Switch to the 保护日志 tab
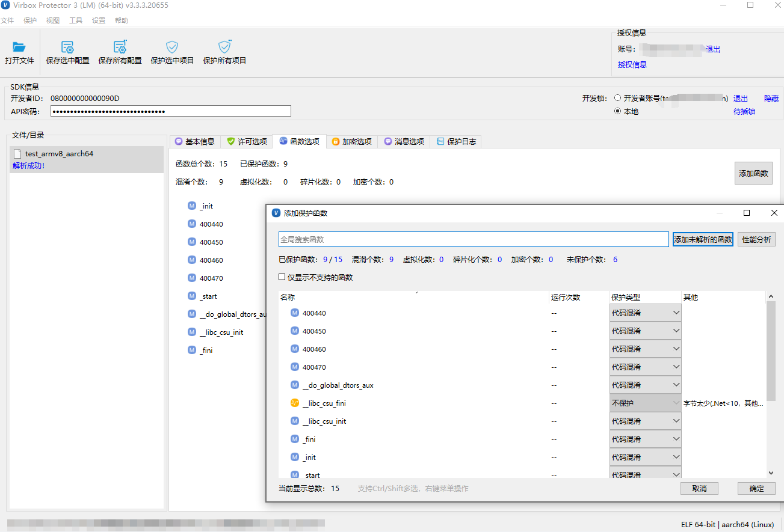The width and height of the screenshot is (784, 532). click(x=456, y=142)
